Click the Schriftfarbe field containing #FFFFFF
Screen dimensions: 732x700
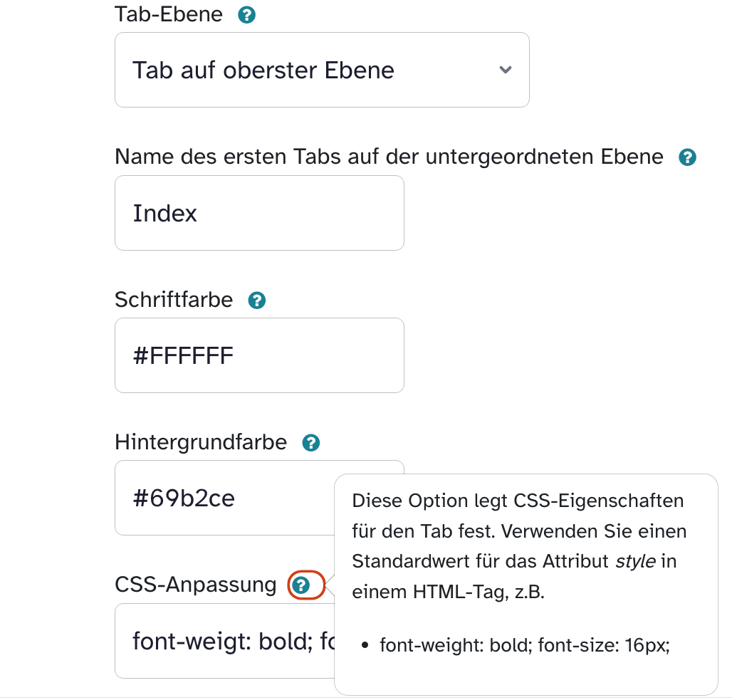259,355
